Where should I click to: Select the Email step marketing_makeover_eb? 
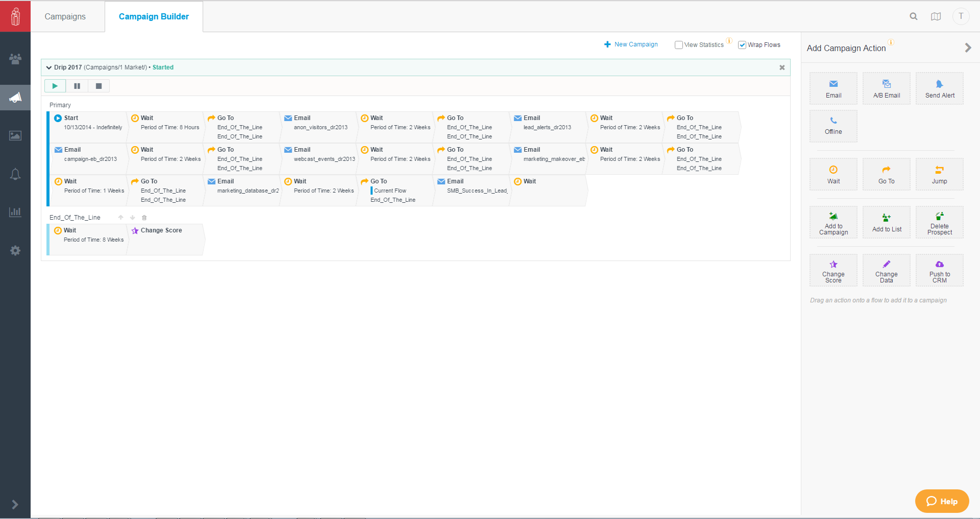(548, 159)
